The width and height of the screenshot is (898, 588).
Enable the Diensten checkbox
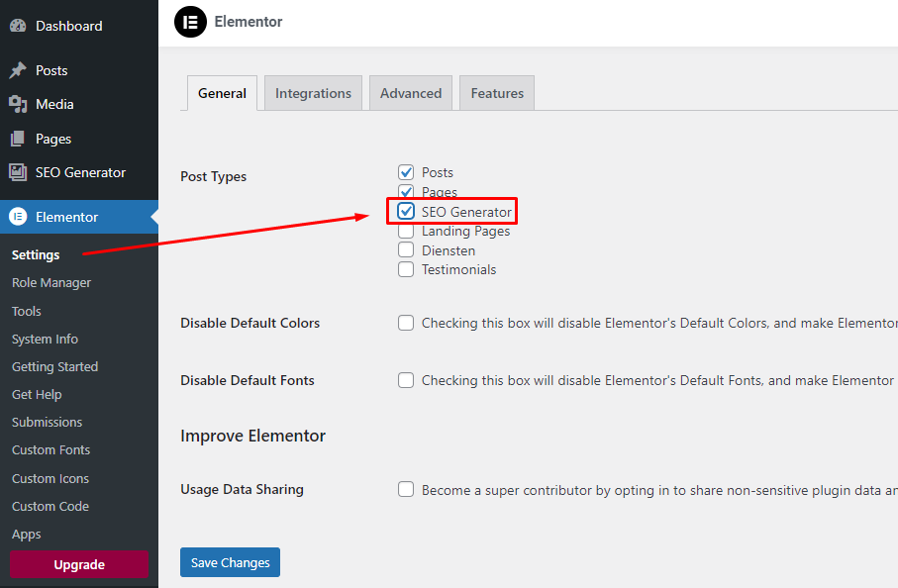pyautogui.click(x=406, y=250)
